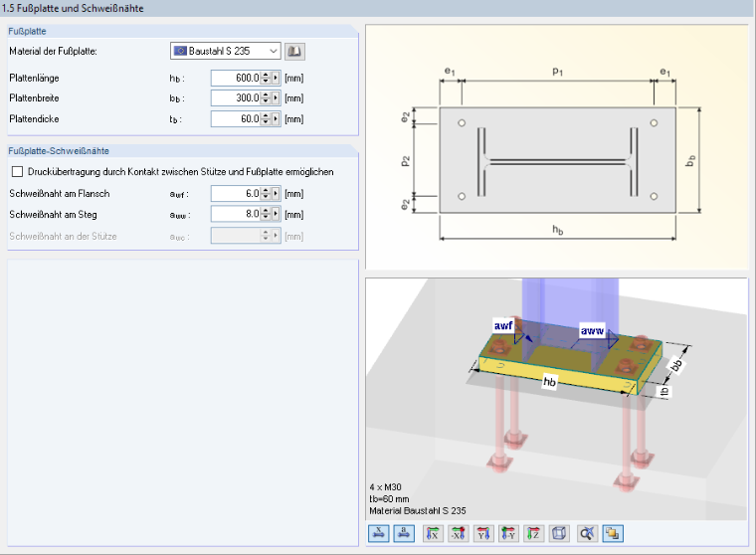Increase Plattenbreite with the spinner up arrow
This screenshot has width=756, height=555.
point(266,95)
